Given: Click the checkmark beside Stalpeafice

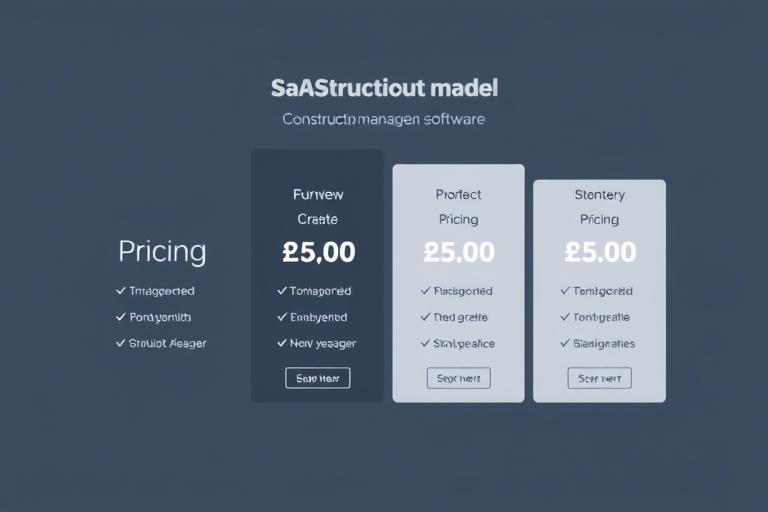Looking at the screenshot, I should pos(425,343).
